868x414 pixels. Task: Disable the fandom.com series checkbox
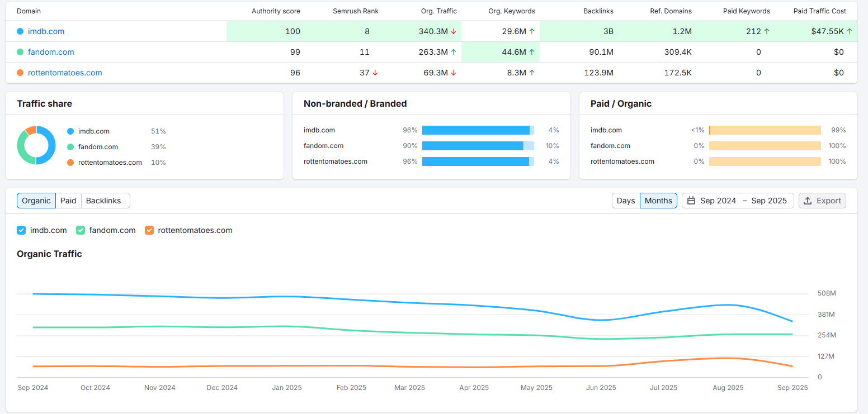pyautogui.click(x=80, y=230)
